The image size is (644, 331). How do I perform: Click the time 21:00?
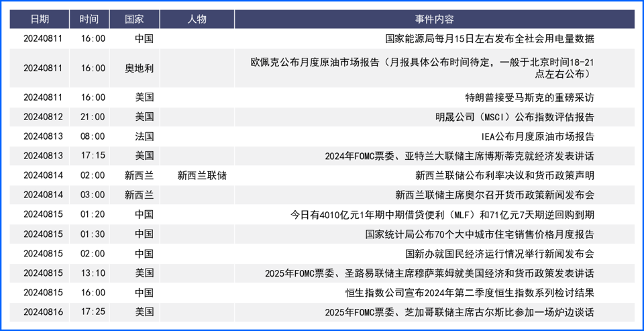(x=93, y=117)
